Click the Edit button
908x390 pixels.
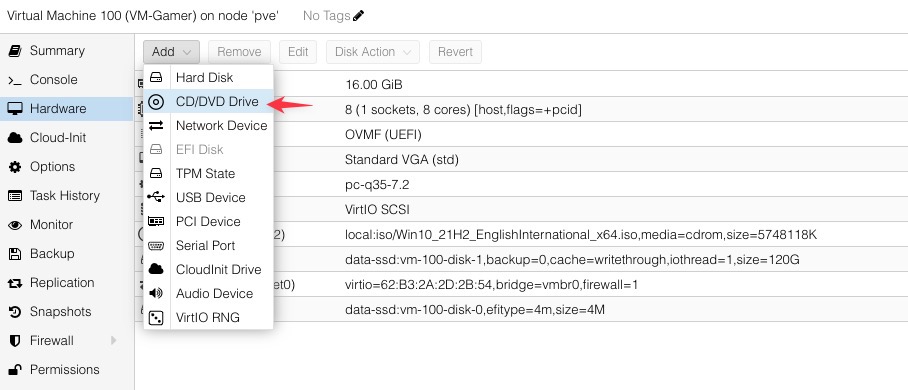(298, 52)
